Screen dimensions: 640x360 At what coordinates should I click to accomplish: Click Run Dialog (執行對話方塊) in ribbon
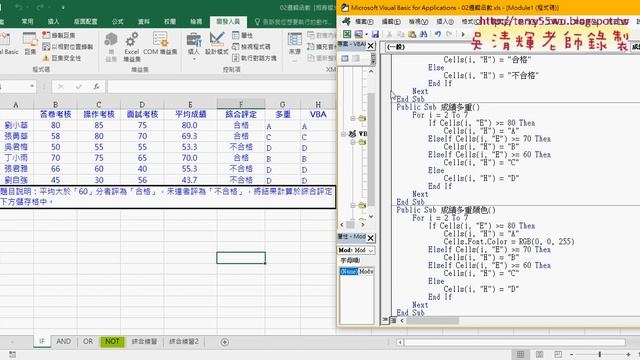(x=254, y=58)
